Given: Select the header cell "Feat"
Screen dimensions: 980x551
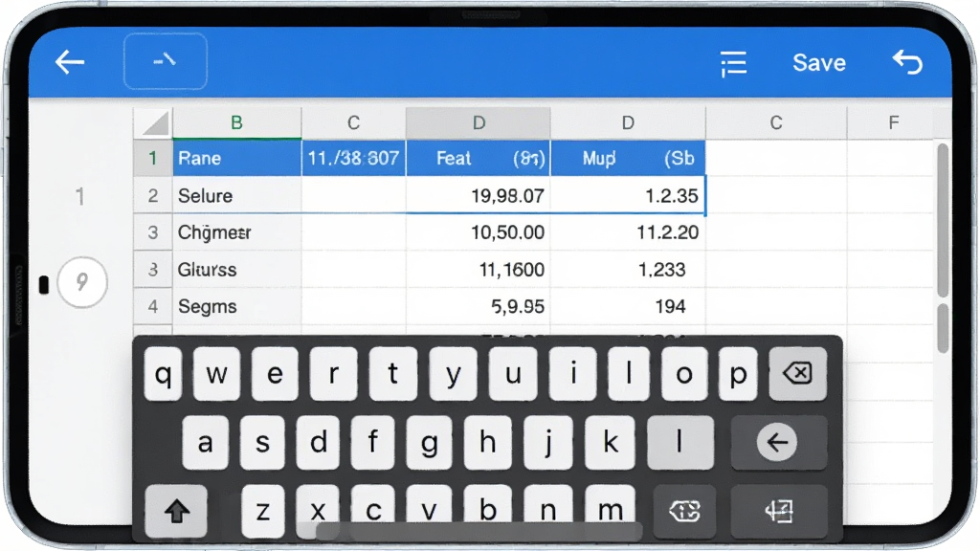Looking at the screenshot, I should coord(479,158).
